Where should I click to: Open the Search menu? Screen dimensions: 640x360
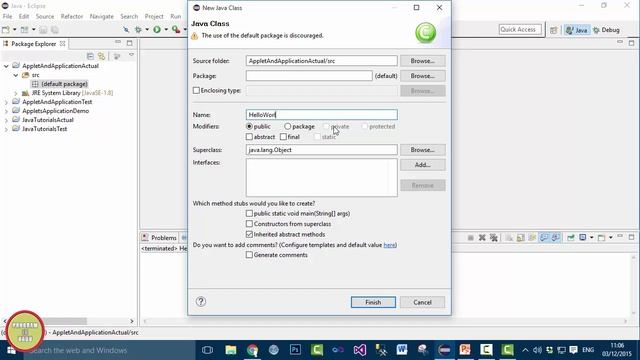coord(129,16)
